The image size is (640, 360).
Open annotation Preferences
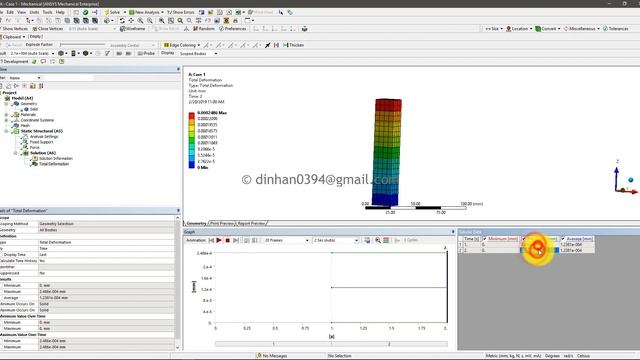click(233, 29)
